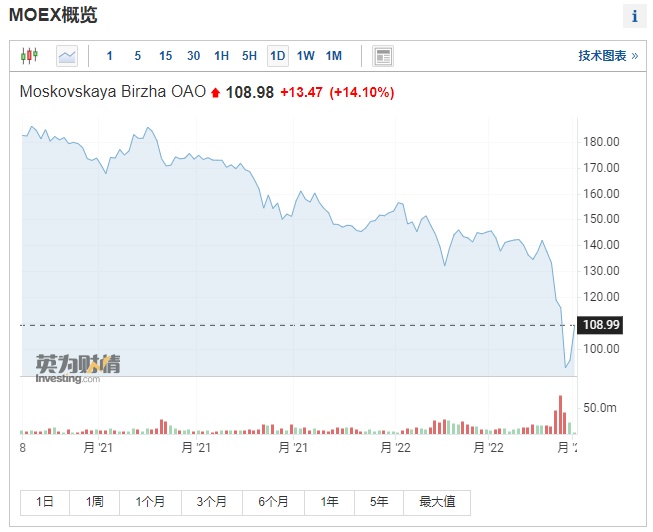Switch to candlestick chart type
The width and height of the screenshot is (653, 532).
click(x=29, y=56)
